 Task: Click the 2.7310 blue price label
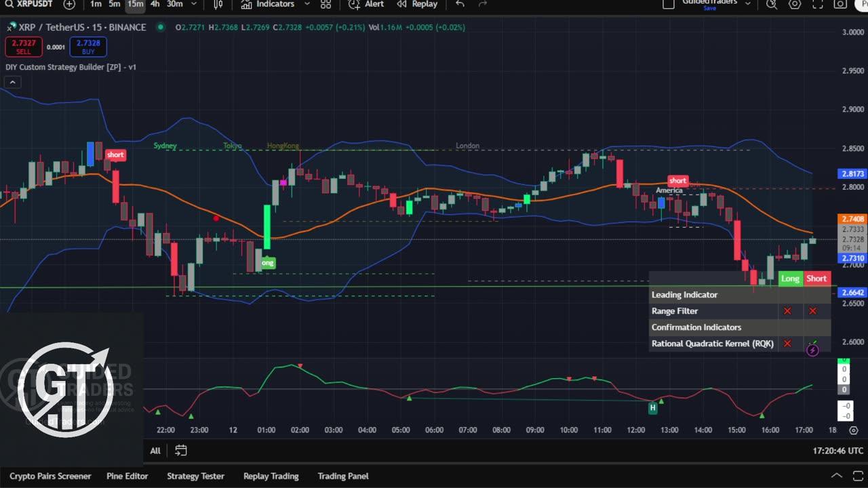pyautogui.click(x=852, y=258)
